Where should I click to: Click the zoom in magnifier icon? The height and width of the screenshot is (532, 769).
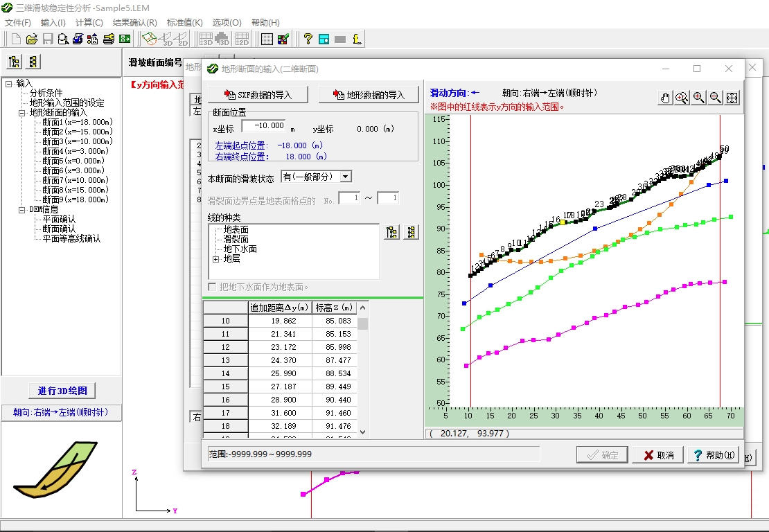[x=698, y=98]
